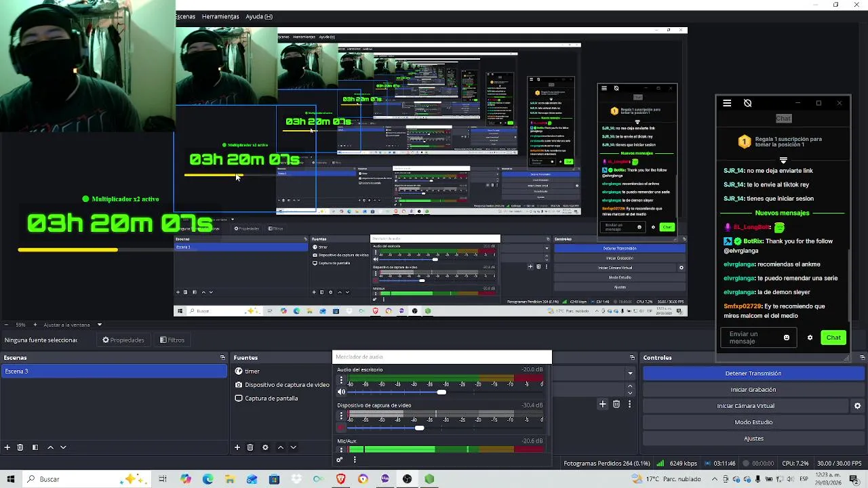The height and width of the screenshot is (488, 868).
Task: Click Iniciar Grabación button
Action: click(753, 390)
